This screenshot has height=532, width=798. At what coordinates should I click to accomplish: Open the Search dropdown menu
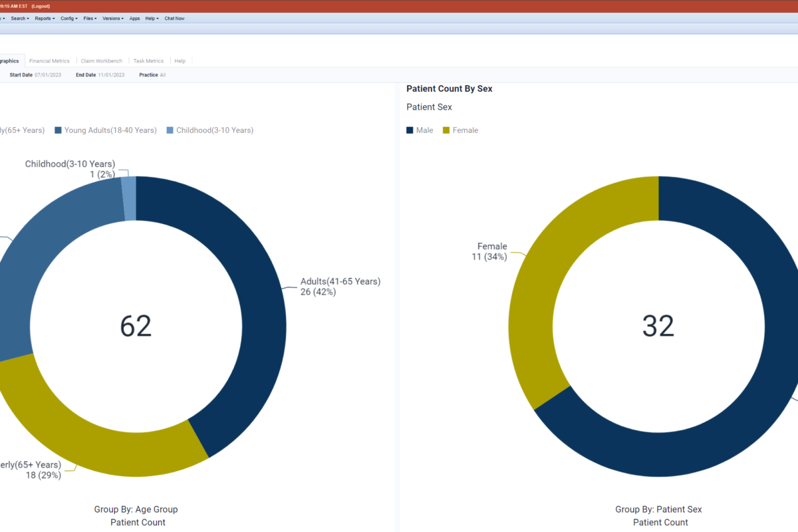[x=20, y=19]
